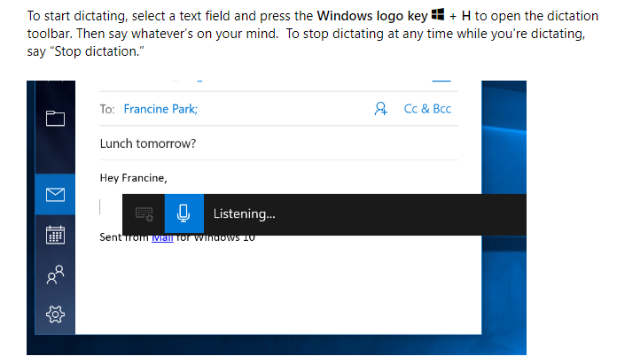The height and width of the screenshot is (364, 617).
Task: Open the folders icon in Mail sidebar
Action: coord(56,118)
